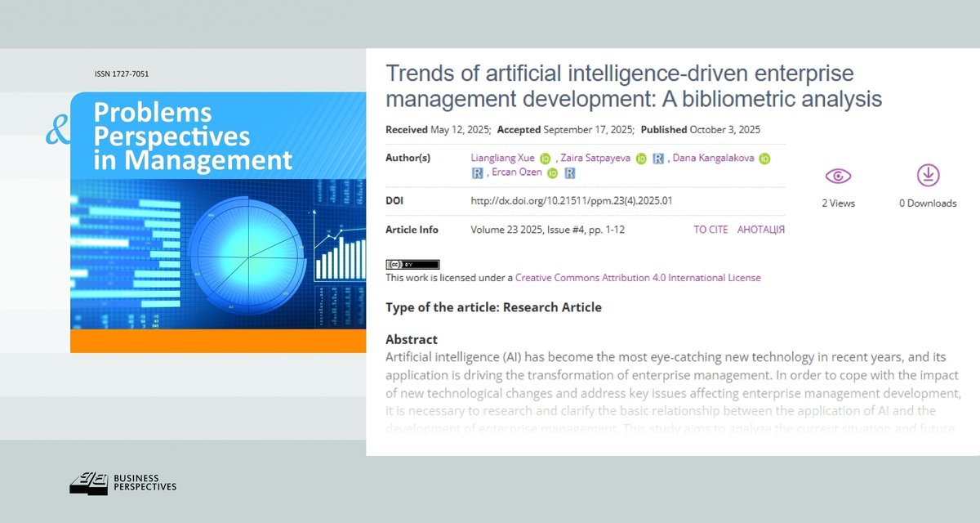Image resolution: width=980 pixels, height=523 pixels.
Task: Click the download icon above 0 Downloads
Action: pos(928,176)
